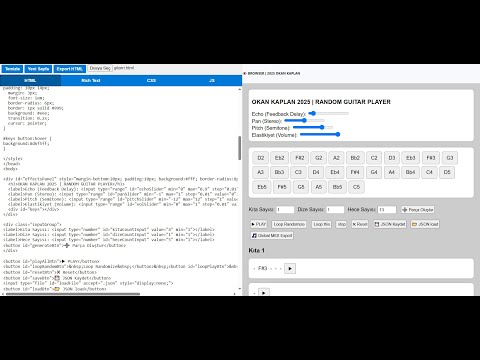Open a new page with Yeni Sayfa
This screenshot has width=480, height=360.
click(x=38, y=69)
